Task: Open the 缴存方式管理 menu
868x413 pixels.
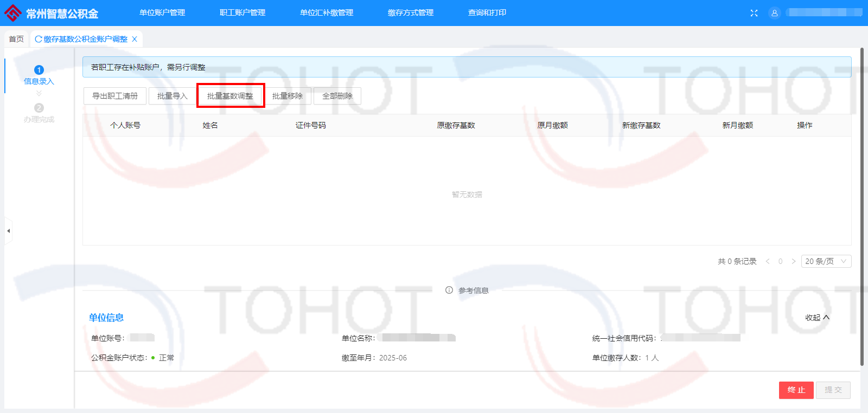Action: (x=411, y=13)
